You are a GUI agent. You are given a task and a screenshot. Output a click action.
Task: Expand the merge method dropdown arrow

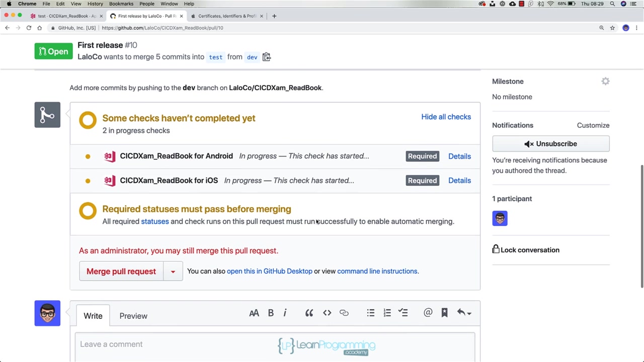173,271
